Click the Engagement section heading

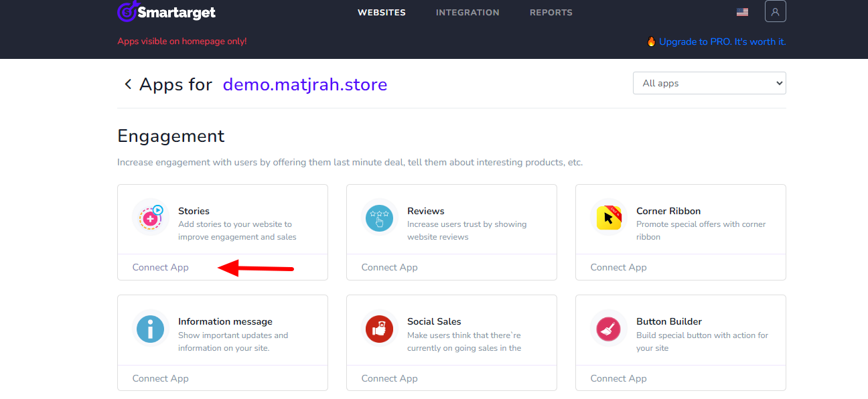pos(171,136)
